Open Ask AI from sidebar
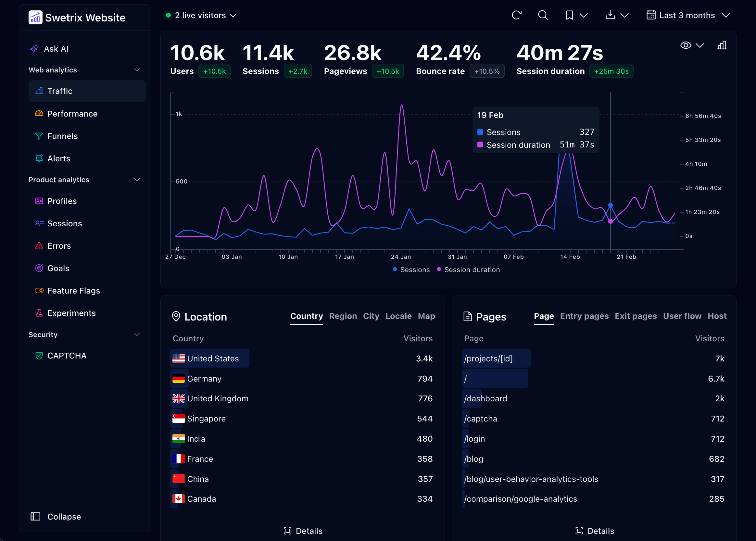Screen dimensions: 756x541 tap(49, 49)
